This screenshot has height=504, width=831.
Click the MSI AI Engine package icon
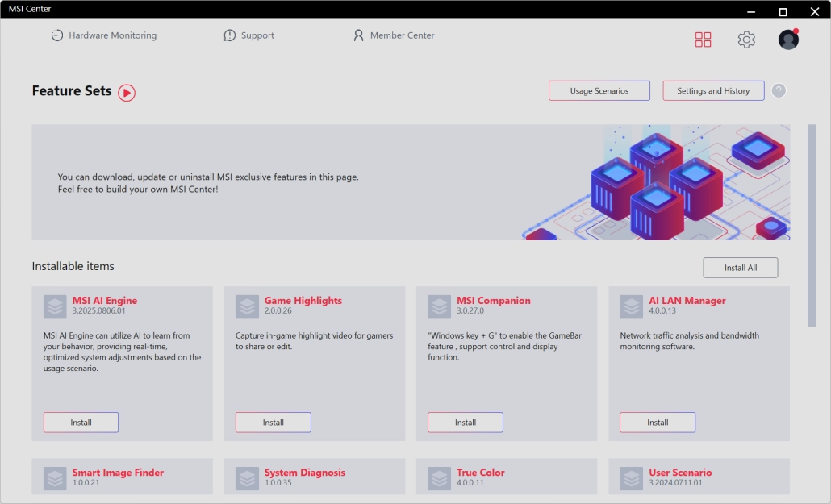pyautogui.click(x=55, y=306)
